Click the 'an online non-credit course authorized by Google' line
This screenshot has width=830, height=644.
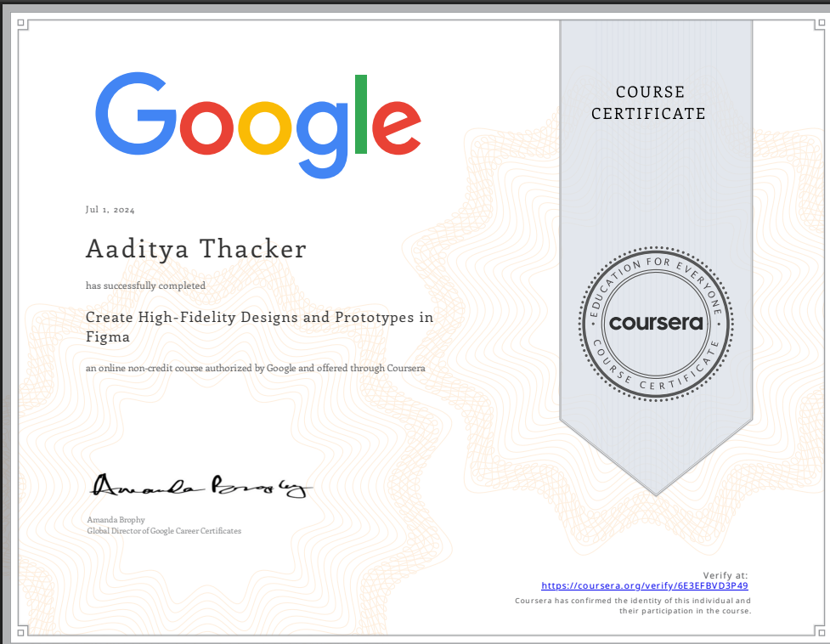tap(255, 368)
